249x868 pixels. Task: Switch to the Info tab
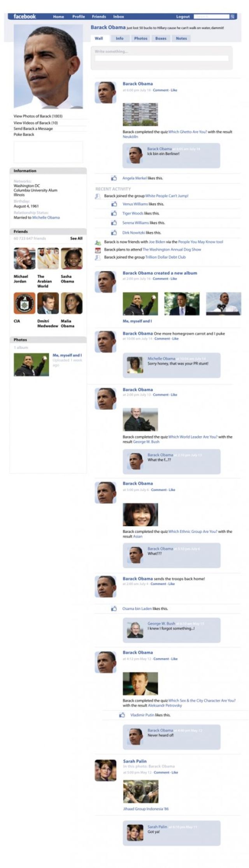point(119,39)
